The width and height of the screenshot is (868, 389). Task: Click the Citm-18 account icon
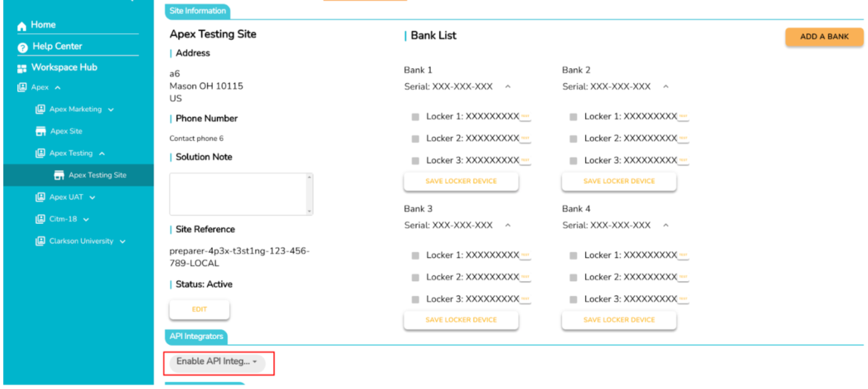(x=41, y=220)
